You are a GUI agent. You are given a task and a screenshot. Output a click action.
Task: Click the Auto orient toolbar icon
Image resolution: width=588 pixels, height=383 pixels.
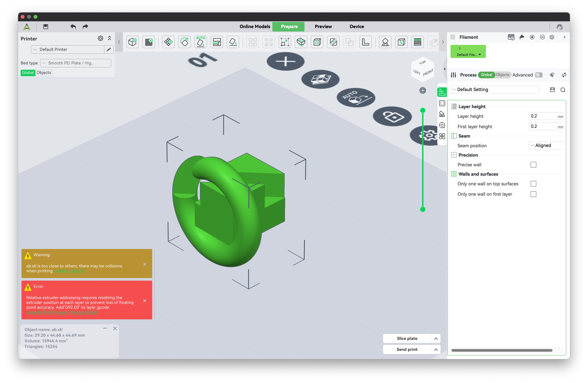pos(201,42)
